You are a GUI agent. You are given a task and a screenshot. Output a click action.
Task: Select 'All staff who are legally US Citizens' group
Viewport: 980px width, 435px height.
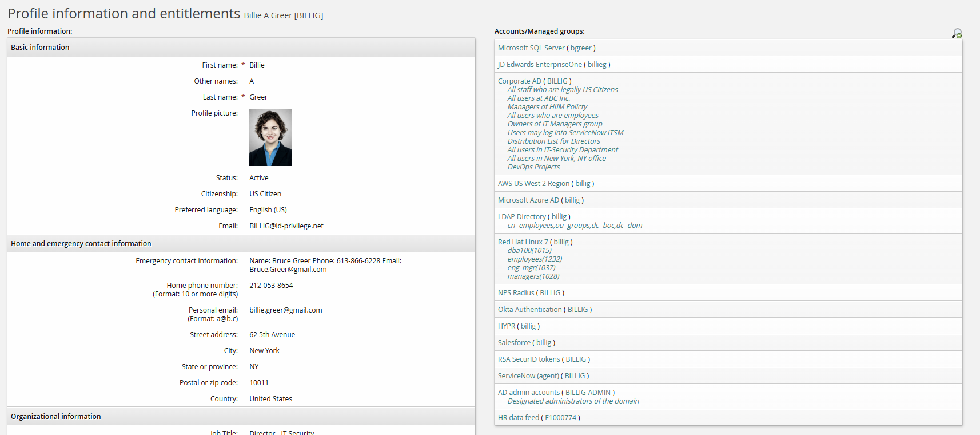click(x=563, y=90)
